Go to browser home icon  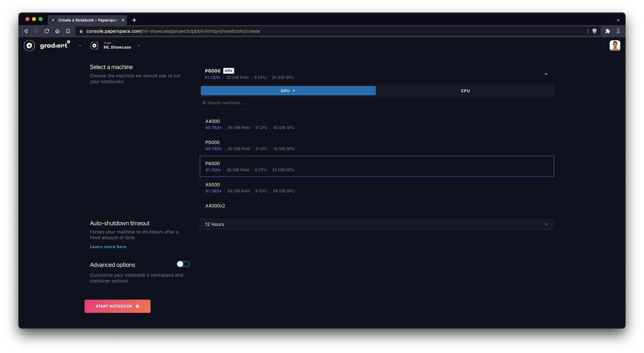click(57, 31)
